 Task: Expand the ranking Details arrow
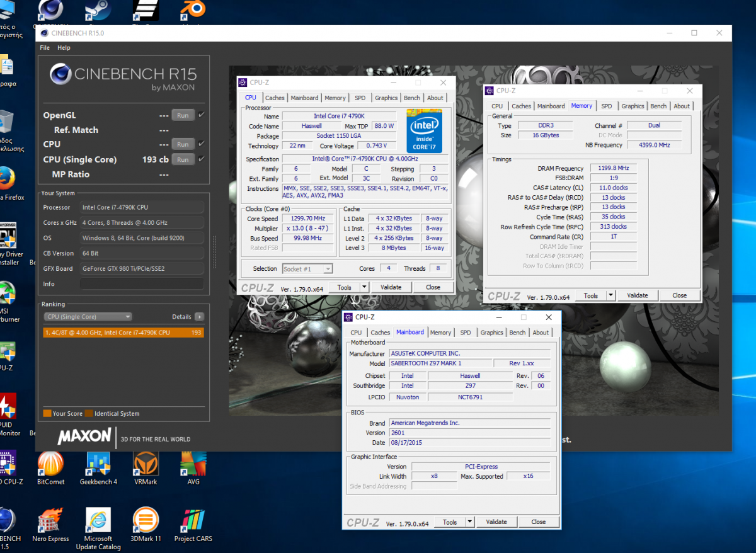coord(199,317)
